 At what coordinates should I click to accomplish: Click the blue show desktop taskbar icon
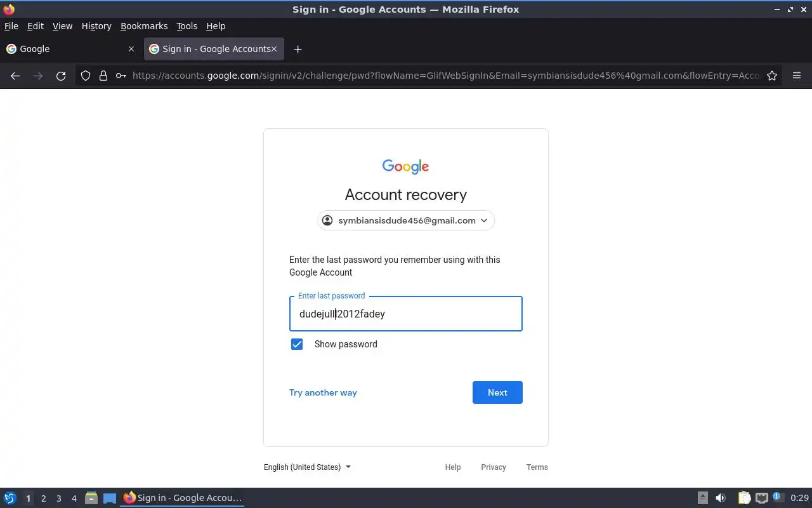pos(110,498)
